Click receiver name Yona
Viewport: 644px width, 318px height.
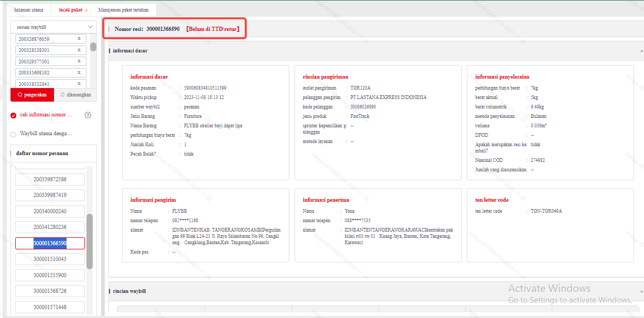point(350,211)
